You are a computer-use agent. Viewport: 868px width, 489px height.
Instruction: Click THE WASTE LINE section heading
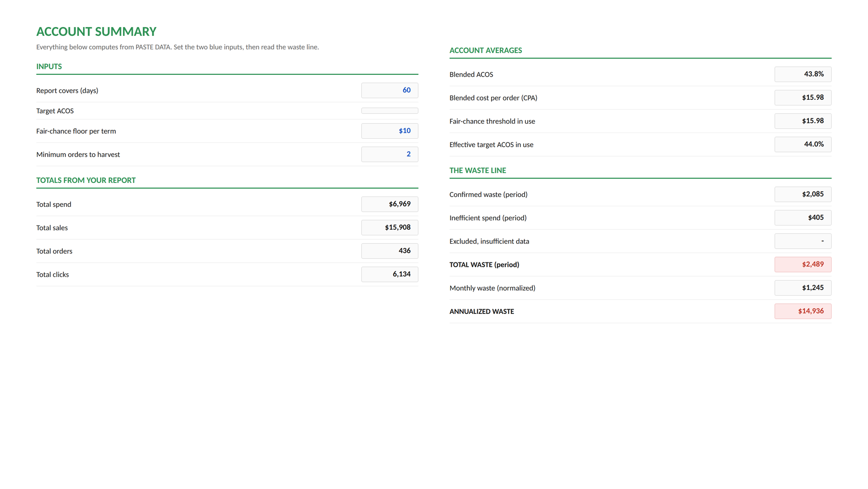(x=478, y=170)
